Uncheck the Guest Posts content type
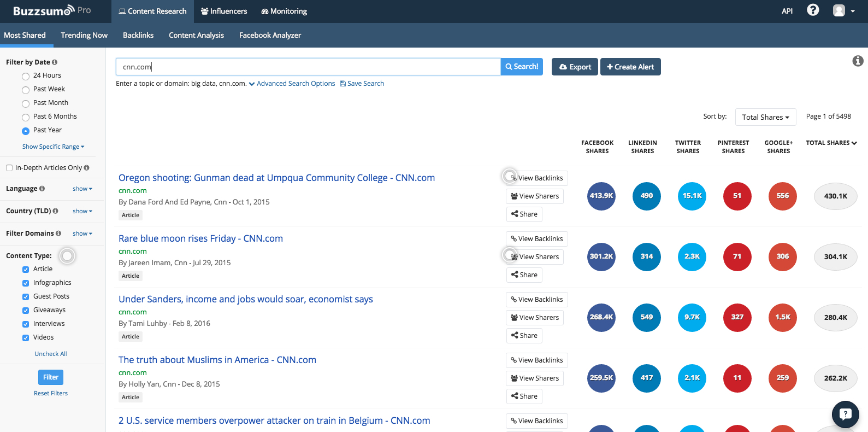This screenshot has width=868, height=432. (26, 296)
